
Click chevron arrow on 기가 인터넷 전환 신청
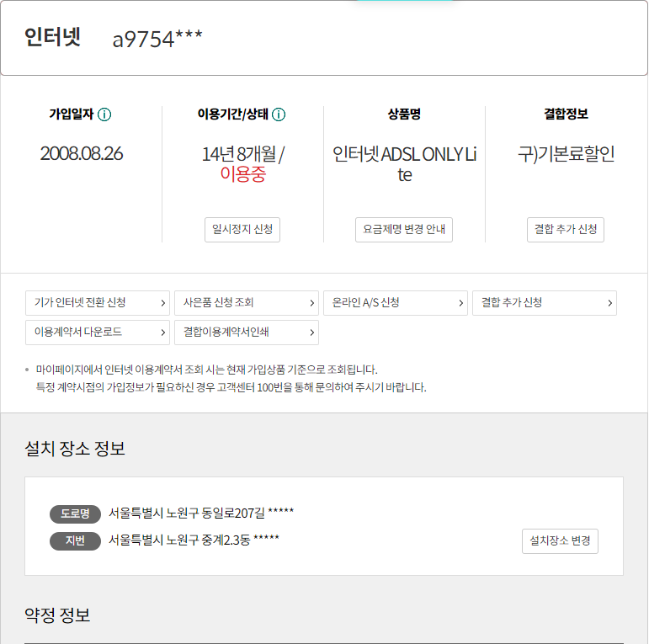click(x=163, y=303)
